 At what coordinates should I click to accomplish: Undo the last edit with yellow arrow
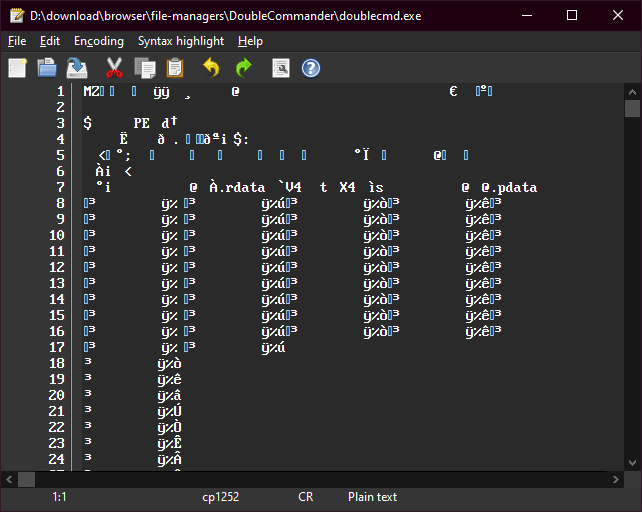(211, 68)
